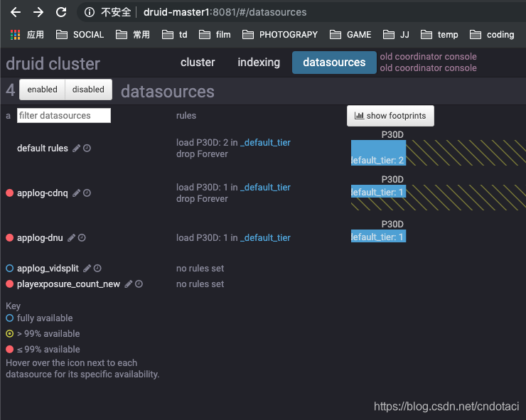The image size is (526, 420).
Task: Open _default_tier link for applog-cdnq
Action: coord(265,187)
